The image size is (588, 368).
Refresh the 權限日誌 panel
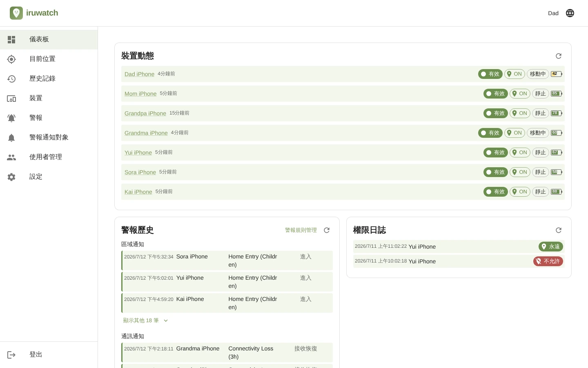(559, 230)
